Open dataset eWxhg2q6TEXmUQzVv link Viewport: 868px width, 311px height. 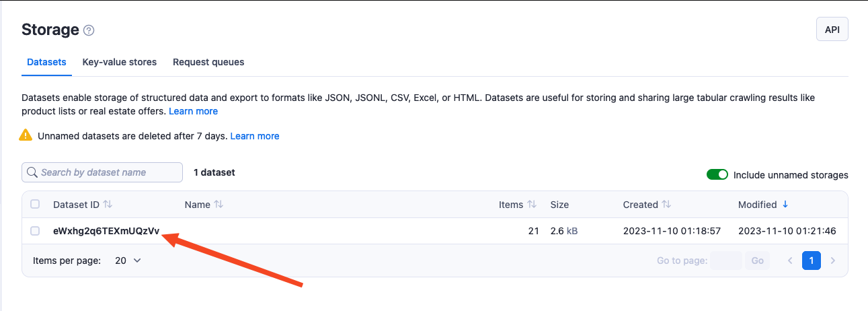(x=106, y=231)
